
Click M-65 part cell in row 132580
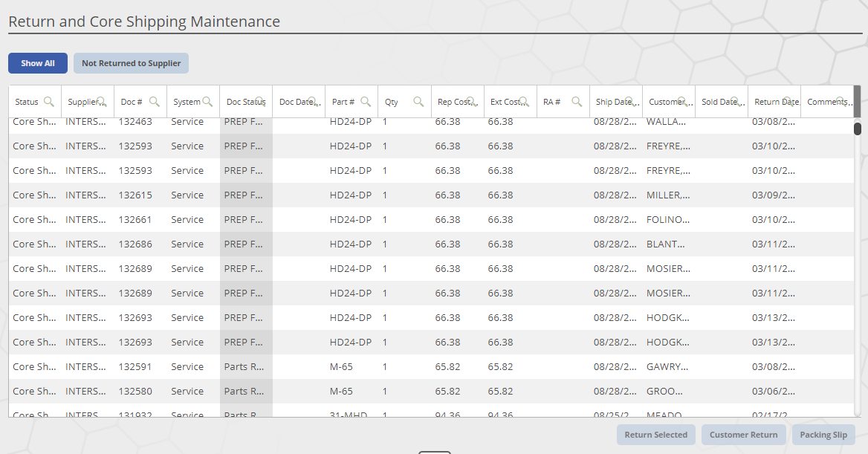pyautogui.click(x=352, y=392)
